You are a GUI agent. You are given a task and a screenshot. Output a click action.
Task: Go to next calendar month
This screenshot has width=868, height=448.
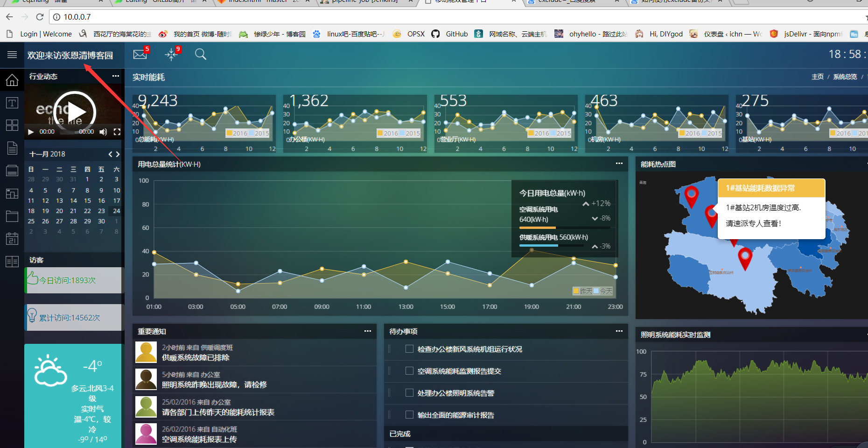point(118,154)
